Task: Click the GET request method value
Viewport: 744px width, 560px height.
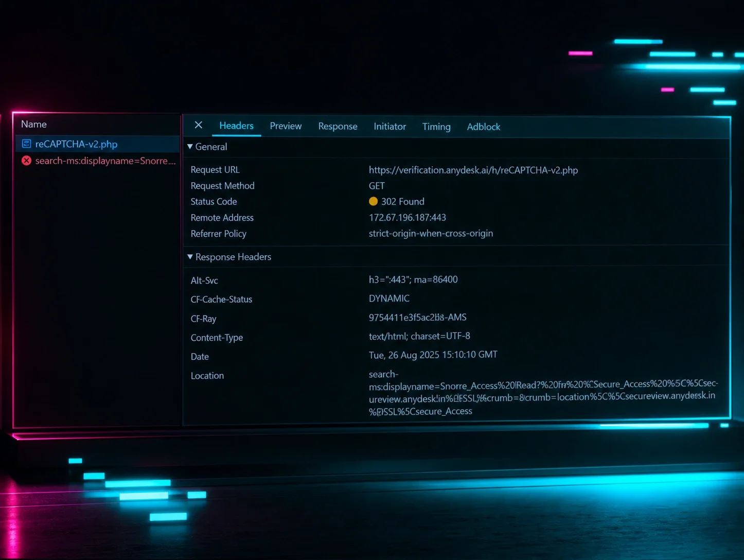Action: (x=377, y=186)
